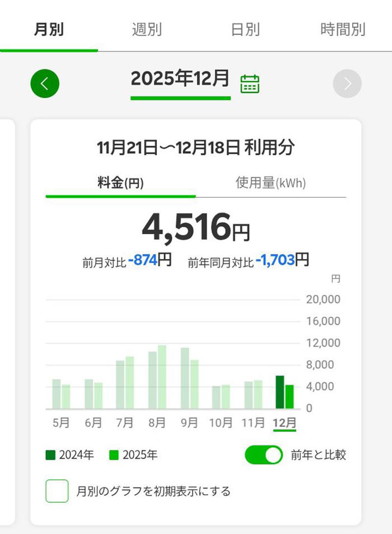Open the 時間別 tab
Screen dimensions: 392x534
[343, 29]
